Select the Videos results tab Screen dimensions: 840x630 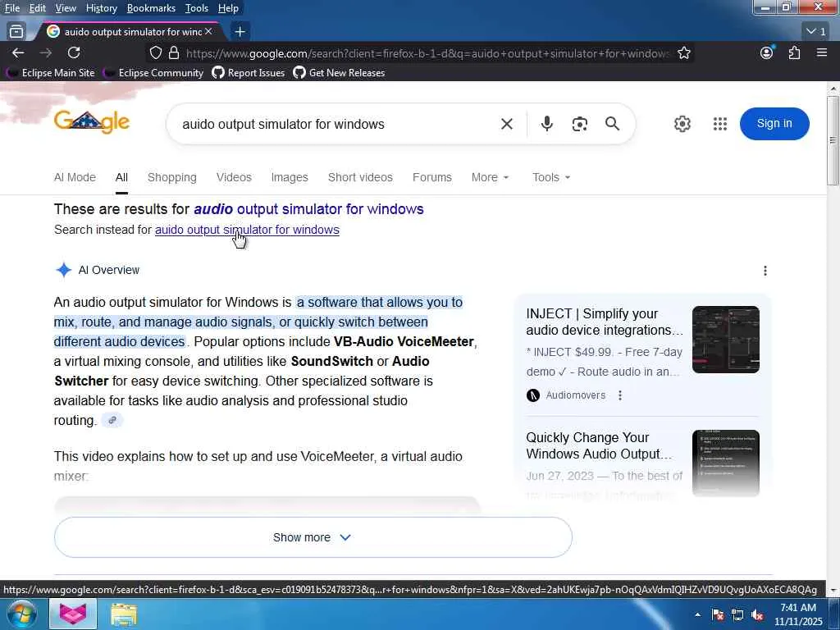(234, 177)
